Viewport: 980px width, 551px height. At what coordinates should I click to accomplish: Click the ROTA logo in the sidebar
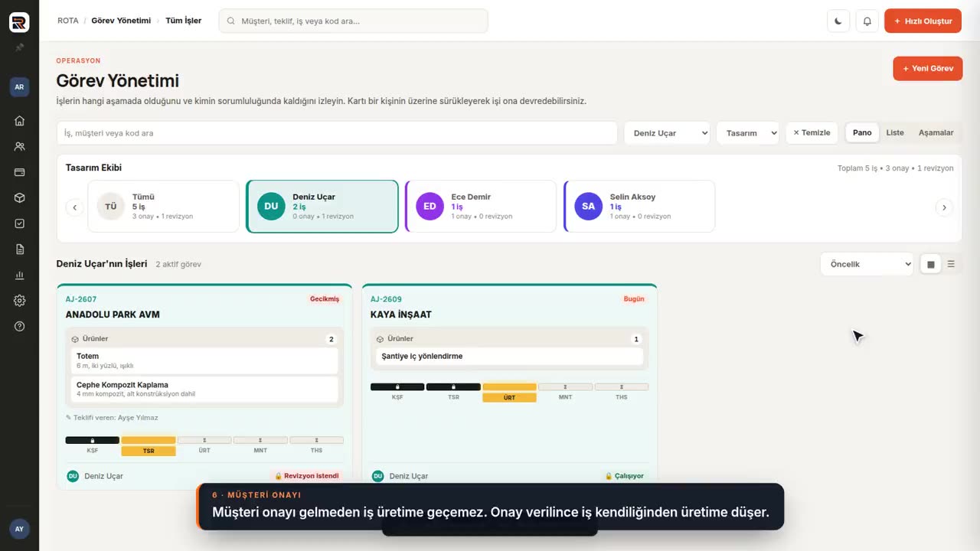tap(19, 22)
